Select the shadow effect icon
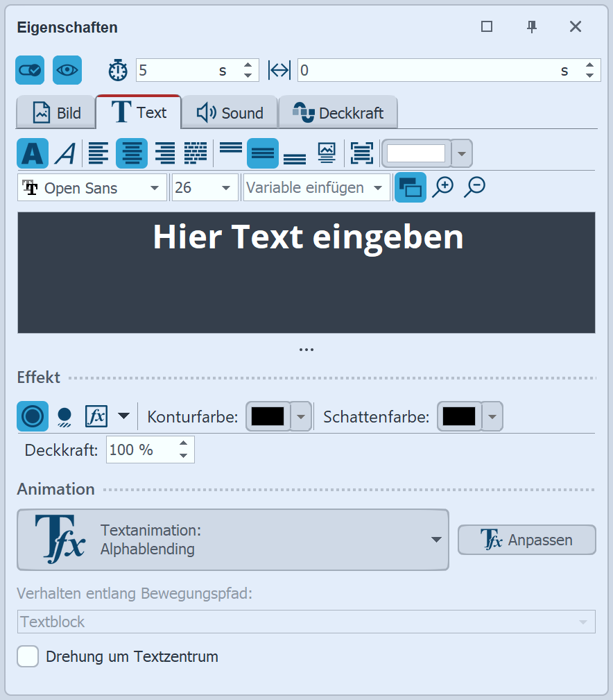This screenshot has width=613, height=700. pos(65,416)
